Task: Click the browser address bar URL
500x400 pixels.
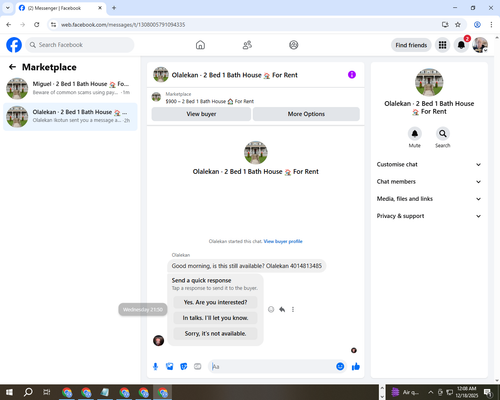Action: [123, 25]
